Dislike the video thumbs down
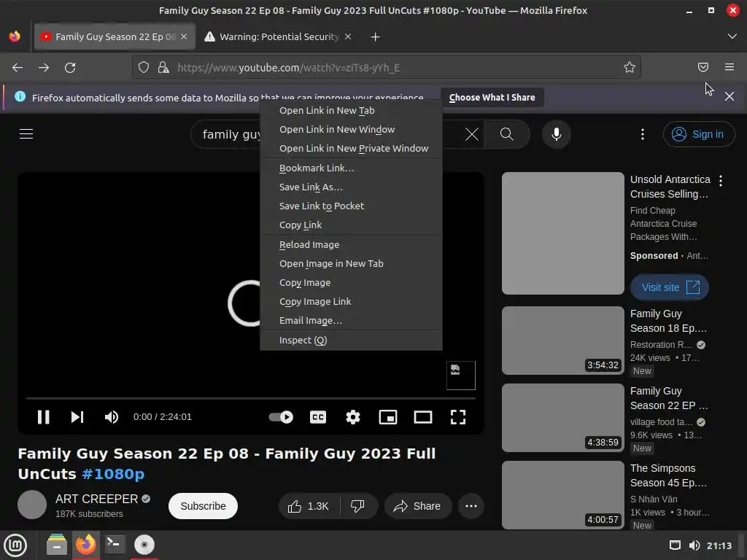747x560 pixels. pos(358,506)
